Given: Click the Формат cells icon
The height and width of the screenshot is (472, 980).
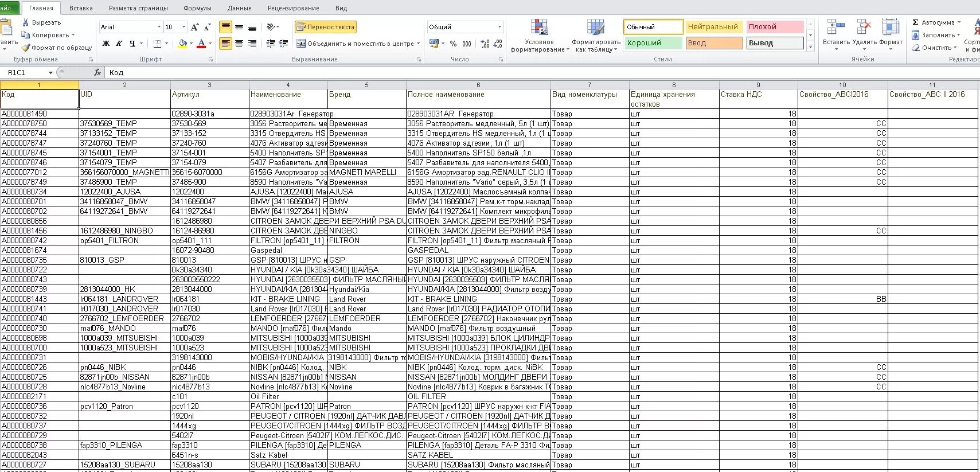Looking at the screenshot, I should [890, 27].
